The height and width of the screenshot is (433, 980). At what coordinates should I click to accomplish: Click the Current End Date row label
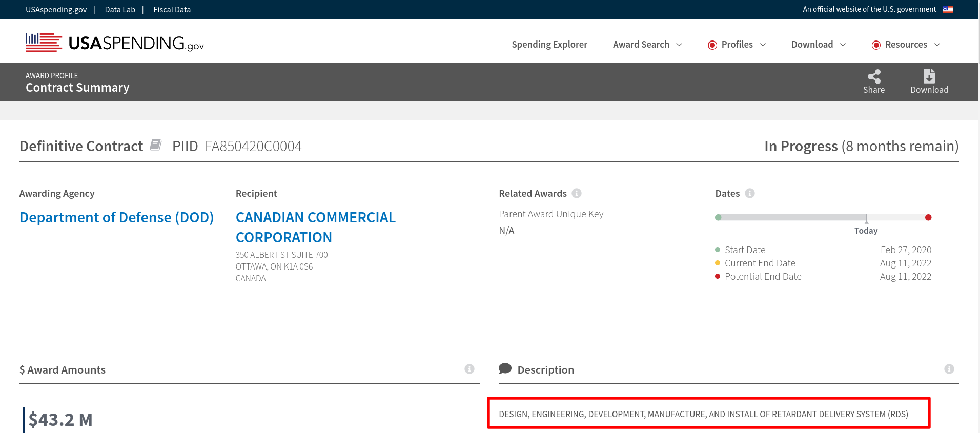click(760, 263)
